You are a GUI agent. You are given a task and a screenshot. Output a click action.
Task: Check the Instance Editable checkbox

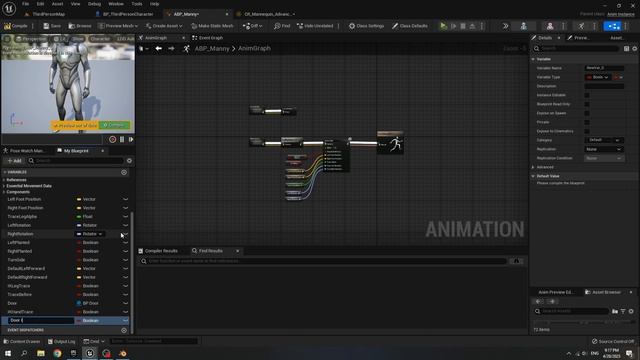(x=587, y=95)
